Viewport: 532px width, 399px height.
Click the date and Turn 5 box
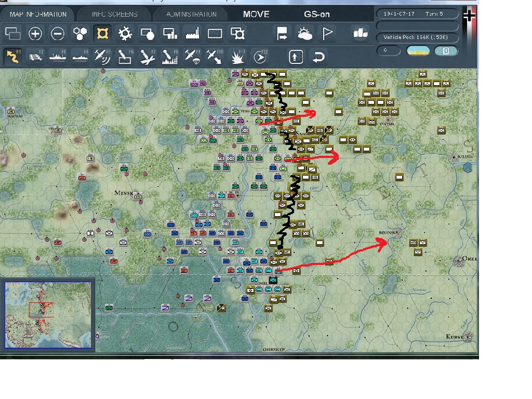pos(417,14)
